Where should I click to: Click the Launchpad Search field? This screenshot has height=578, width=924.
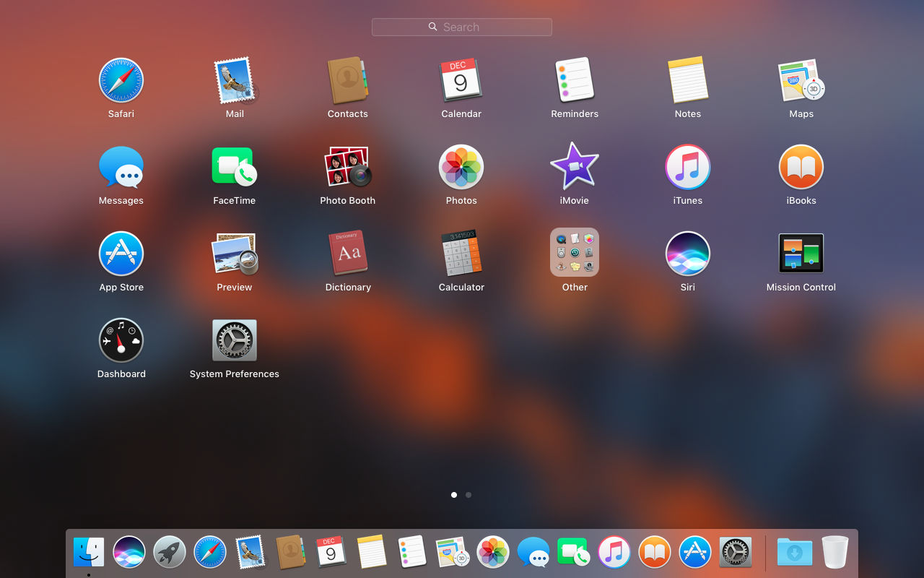tap(462, 27)
